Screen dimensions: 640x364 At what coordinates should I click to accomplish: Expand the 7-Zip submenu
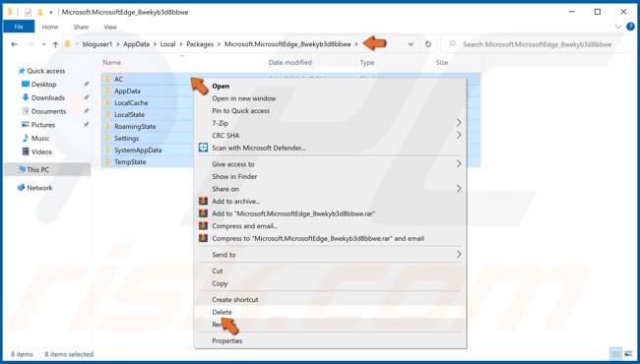coord(330,123)
